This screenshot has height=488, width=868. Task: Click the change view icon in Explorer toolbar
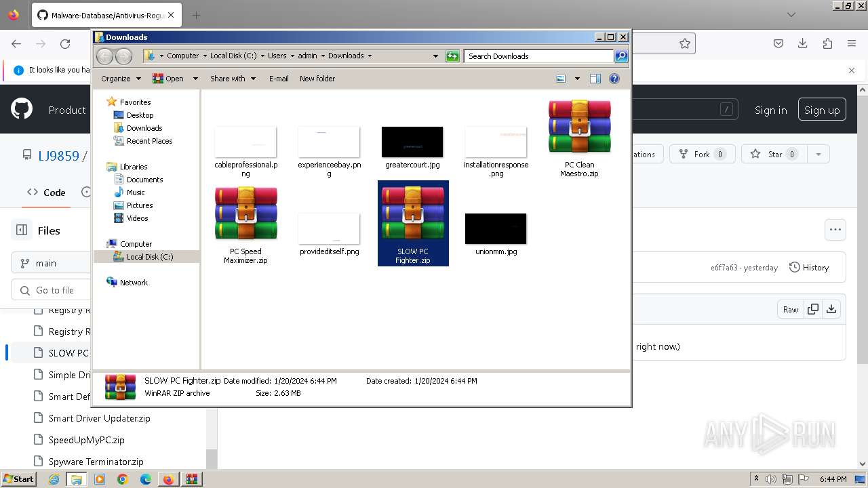click(561, 79)
